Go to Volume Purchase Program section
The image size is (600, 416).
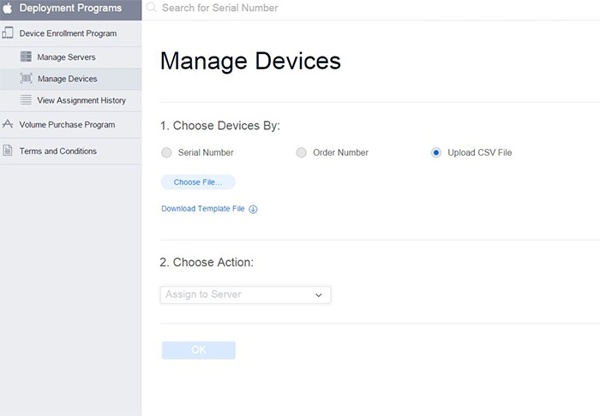point(67,125)
